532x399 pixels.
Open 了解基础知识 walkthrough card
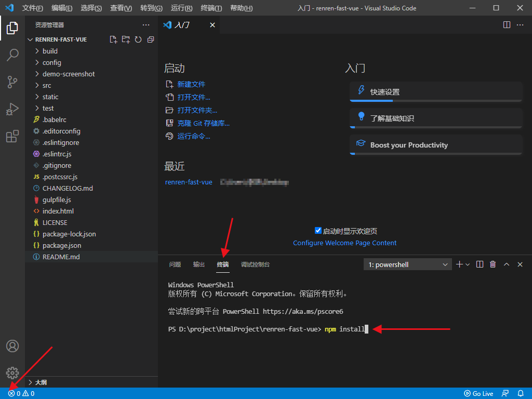click(436, 118)
